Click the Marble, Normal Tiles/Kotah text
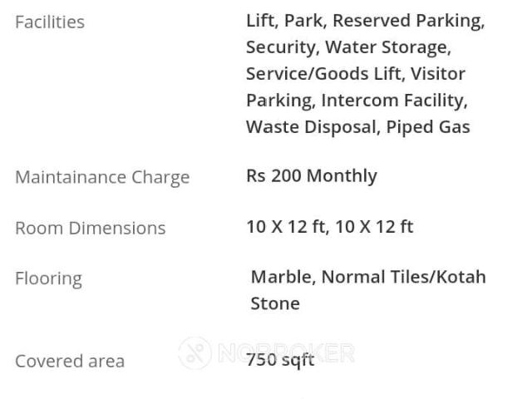Screen dimensions: 532x399 tap(368, 277)
